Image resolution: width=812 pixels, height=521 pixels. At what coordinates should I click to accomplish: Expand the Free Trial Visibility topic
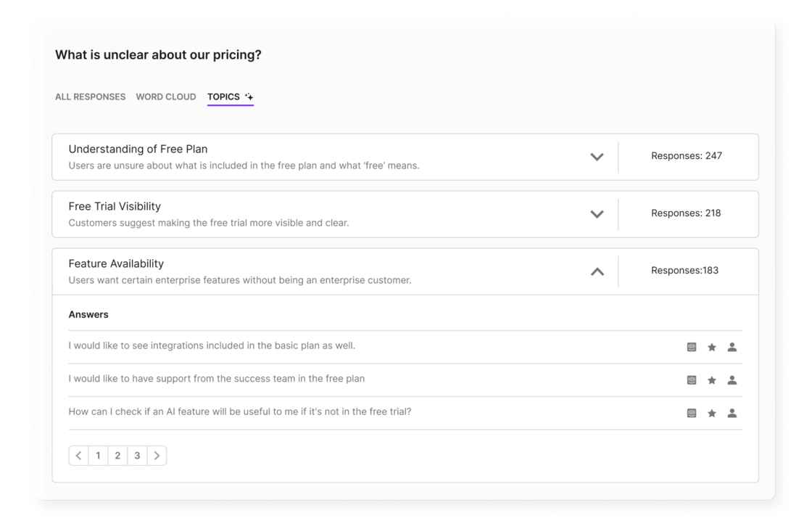(597, 213)
